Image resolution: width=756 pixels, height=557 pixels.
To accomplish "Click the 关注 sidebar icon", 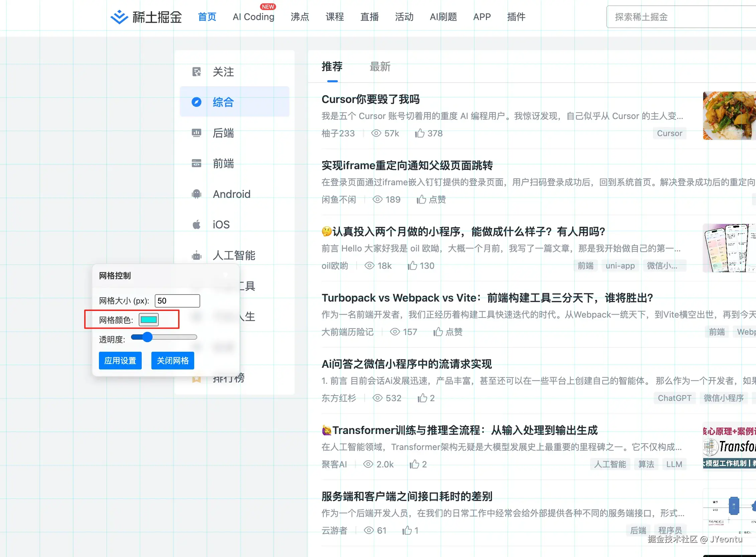I will [x=197, y=72].
